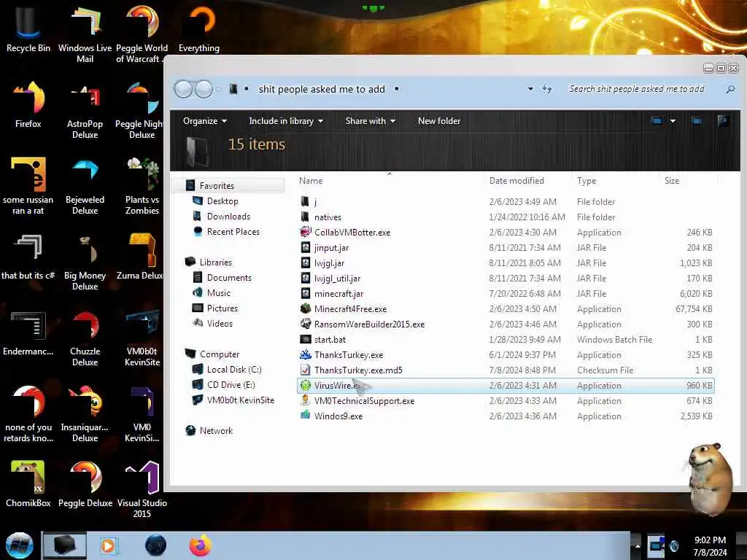Image resolution: width=747 pixels, height=560 pixels.
Task: Select the 'natives' folder row
Action: [505, 217]
